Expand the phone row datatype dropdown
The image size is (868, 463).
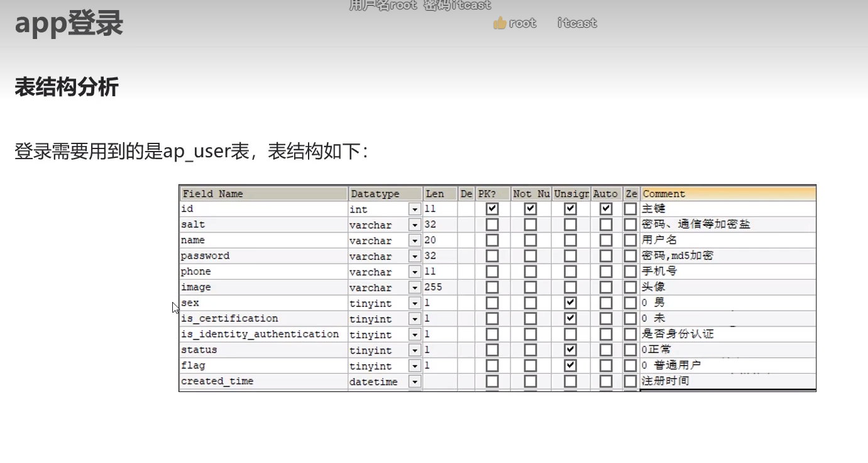click(415, 272)
